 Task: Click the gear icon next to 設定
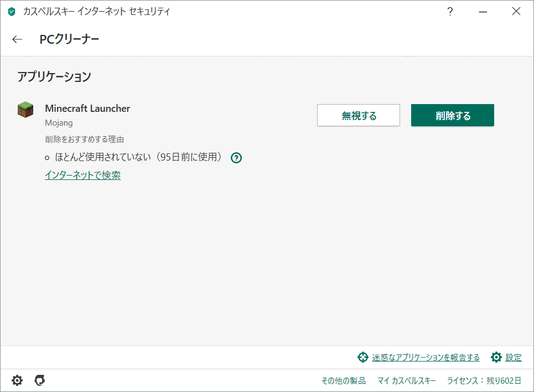click(x=496, y=357)
